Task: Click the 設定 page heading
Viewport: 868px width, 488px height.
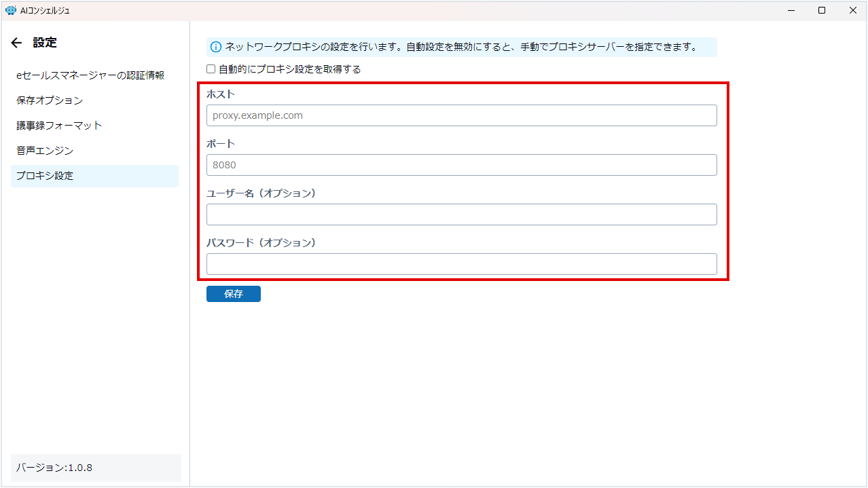Action: coord(45,43)
